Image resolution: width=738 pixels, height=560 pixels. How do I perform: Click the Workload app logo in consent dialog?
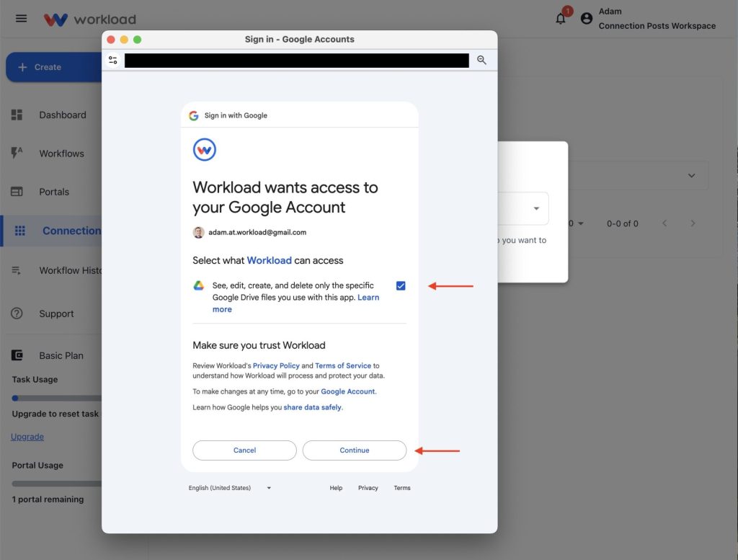pyautogui.click(x=204, y=150)
